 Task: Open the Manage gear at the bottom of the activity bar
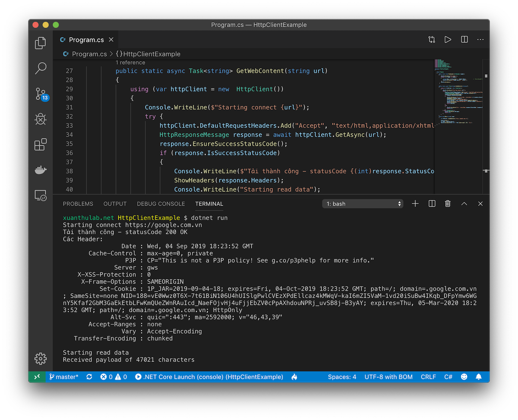40,358
